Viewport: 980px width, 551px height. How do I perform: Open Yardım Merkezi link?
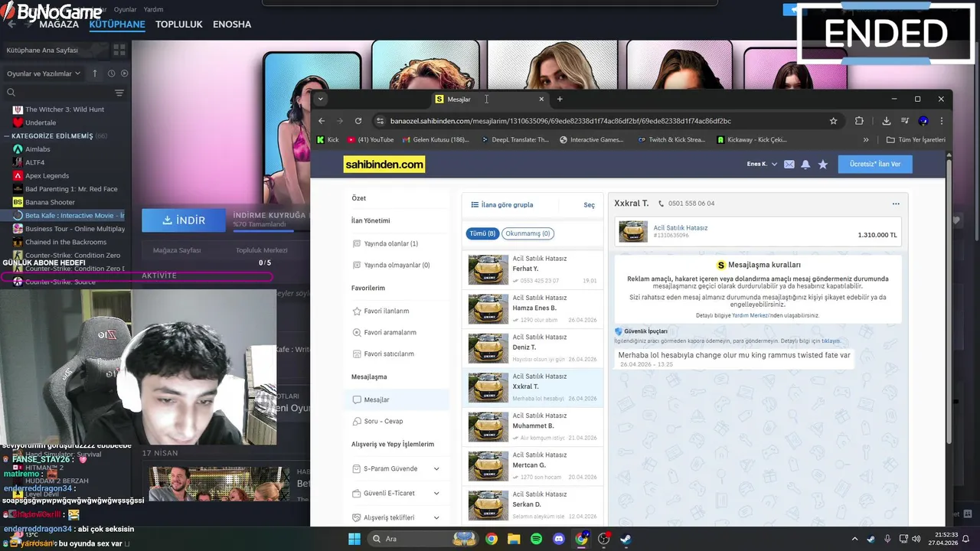pyautogui.click(x=751, y=315)
